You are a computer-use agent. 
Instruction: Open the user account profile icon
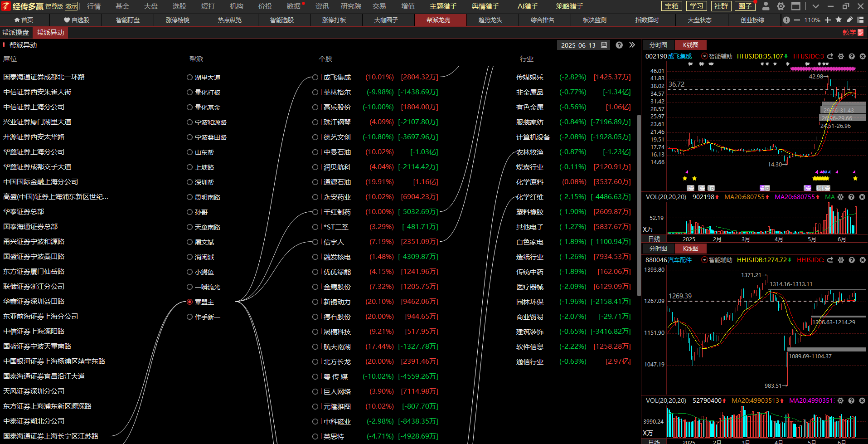(766, 6)
